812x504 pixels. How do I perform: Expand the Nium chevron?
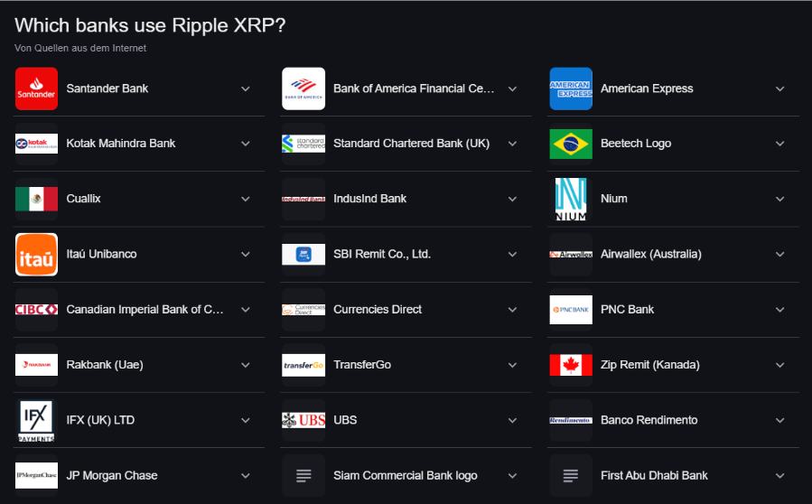tap(779, 200)
